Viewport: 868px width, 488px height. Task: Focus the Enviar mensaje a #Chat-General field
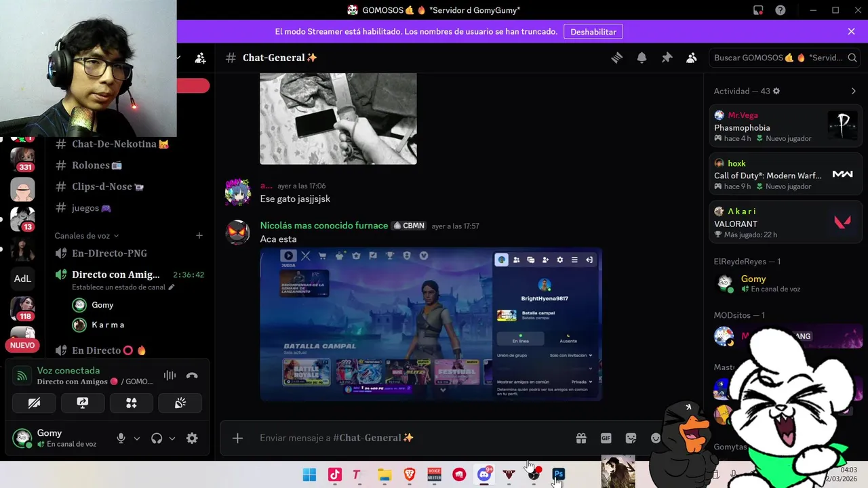(x=414, y=438)
